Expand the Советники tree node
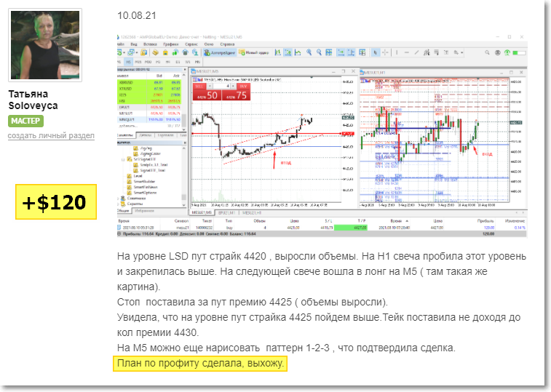Image resolution: width=551 pixels, height=392 pixels. point(119,198)
